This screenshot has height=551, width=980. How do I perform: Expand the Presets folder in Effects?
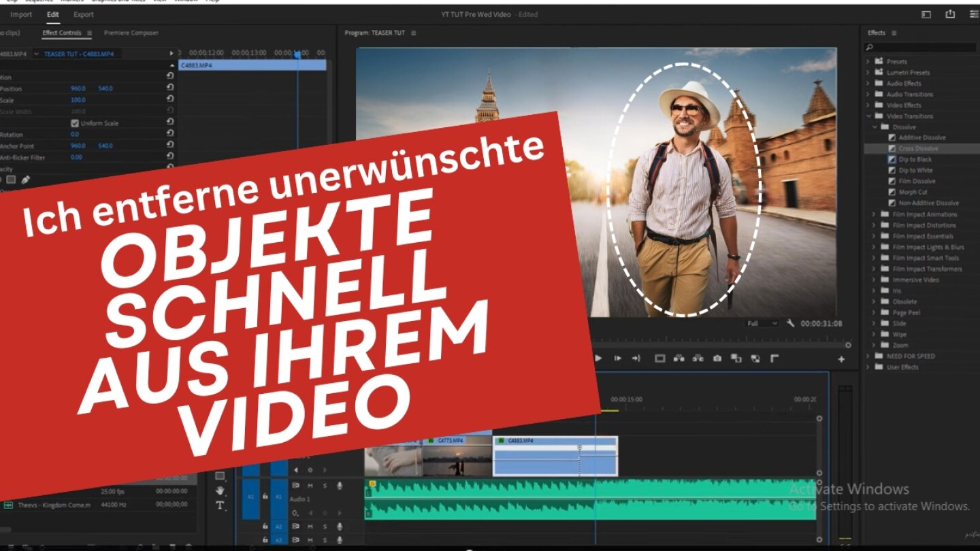(x=868, y=61)
